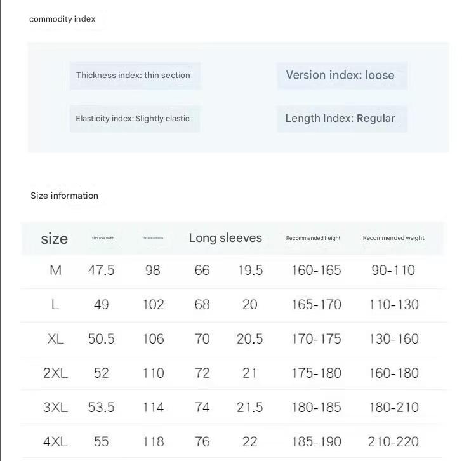Click the 'commodity index' heading

point(62,19)
